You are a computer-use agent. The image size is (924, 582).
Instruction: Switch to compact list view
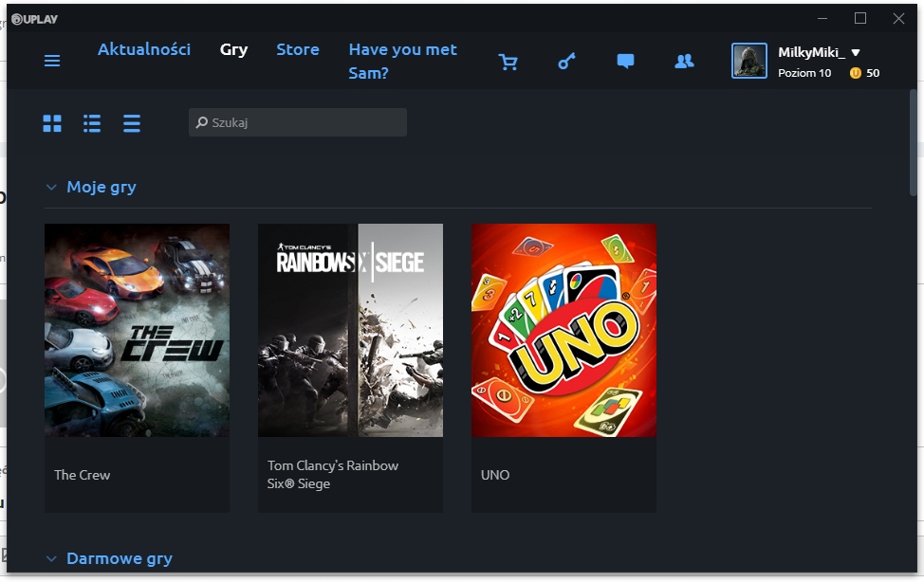point(132,123)
